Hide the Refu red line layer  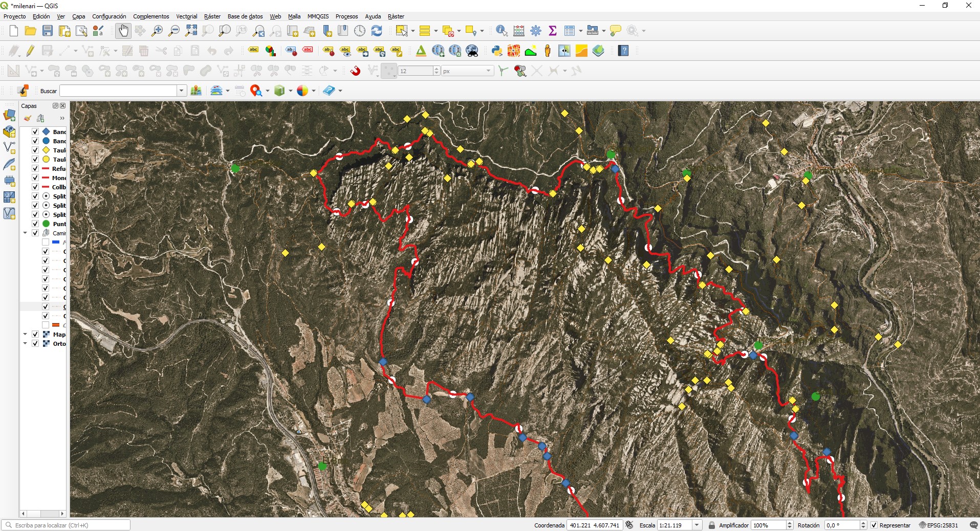click(35, 168)
